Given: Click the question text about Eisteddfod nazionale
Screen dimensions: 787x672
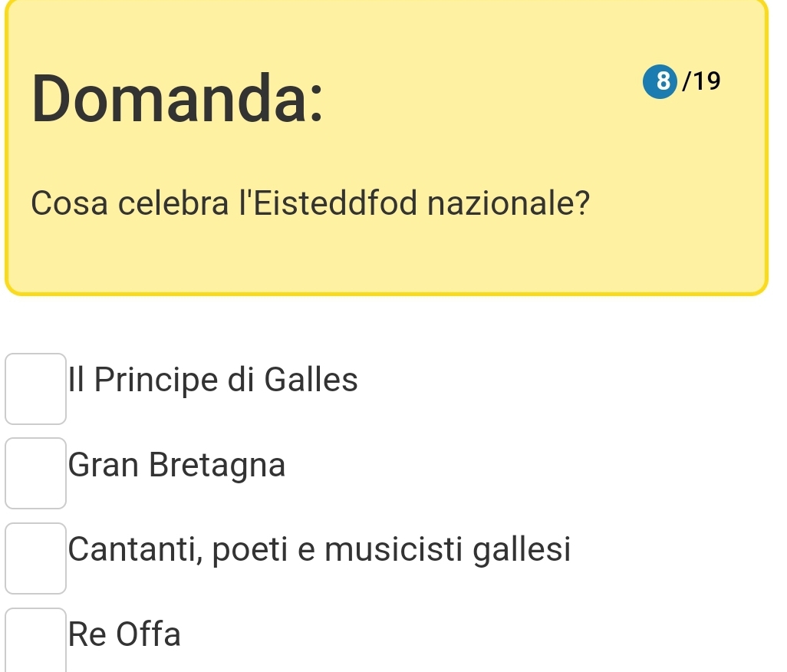Looking at the screenshot, I should [x=311, y=203].
